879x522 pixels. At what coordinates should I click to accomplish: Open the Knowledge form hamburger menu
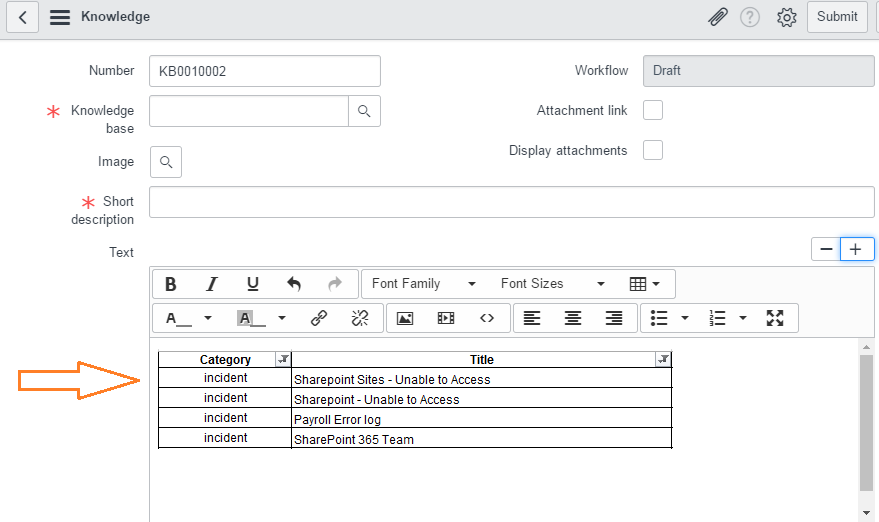point(60,17)
